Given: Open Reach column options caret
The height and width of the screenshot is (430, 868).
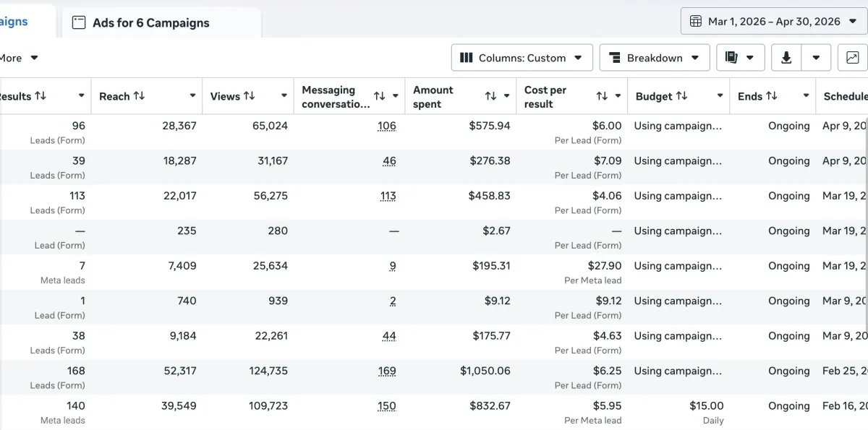Looking at the screenshot, I should pos(192,96).
